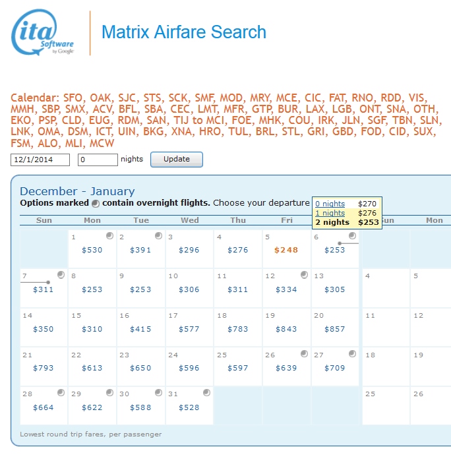The image size is (451, 476).
Task: Select the $843 fare on December 19
Action: (x=287, y=329)
